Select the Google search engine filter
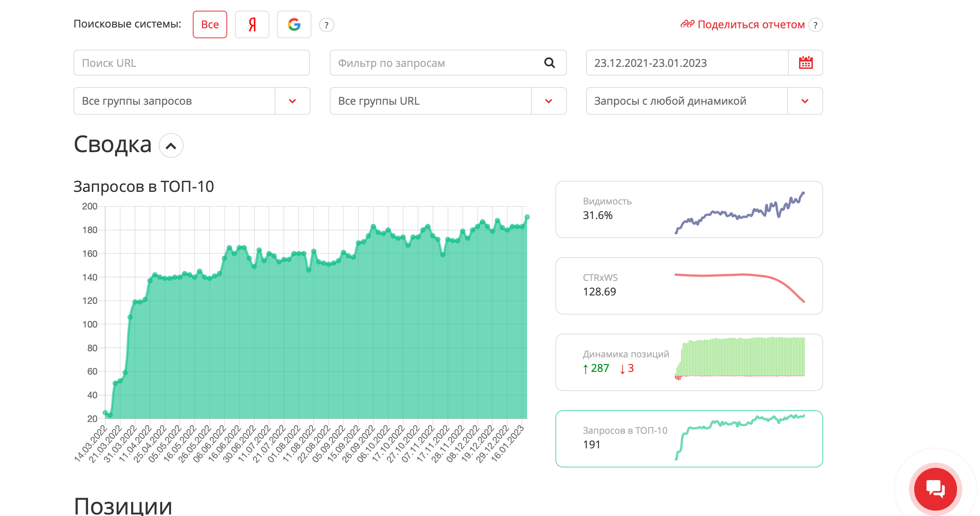 [294, 24]
